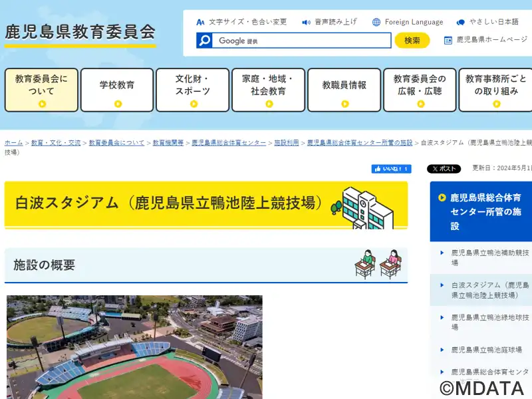Expand the 文化財・スポーツ navigation menu
The image size is (532, 399).
[193, 90]
